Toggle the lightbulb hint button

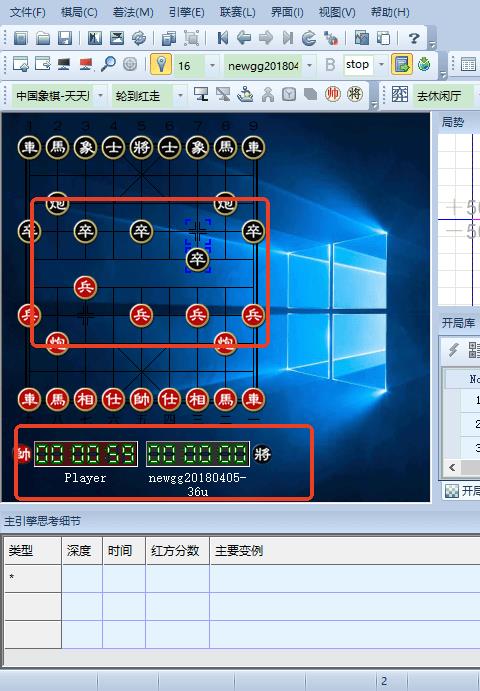(x=161, y=65)
